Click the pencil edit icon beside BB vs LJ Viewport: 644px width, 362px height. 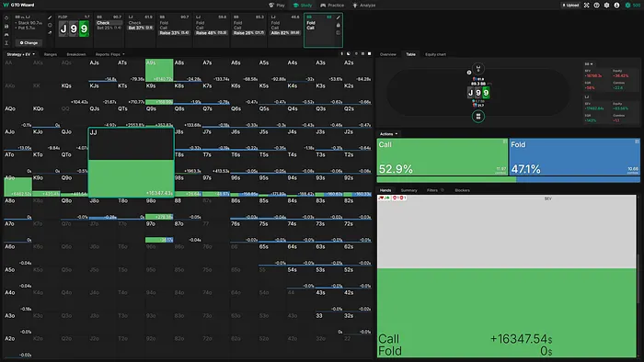point(50,17)
